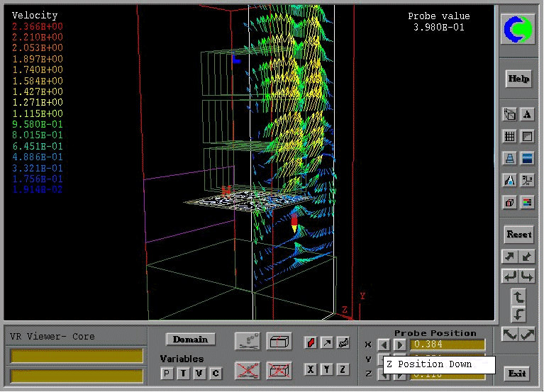Select the V velocity variable
This screenshot has width=544, height=392.
point(199,373)
